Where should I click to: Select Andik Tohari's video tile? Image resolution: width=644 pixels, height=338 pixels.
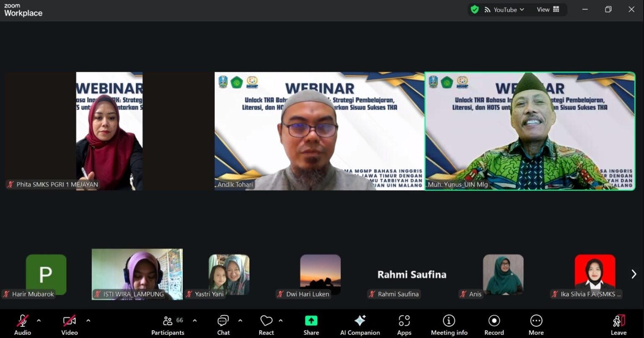[319, 131]
